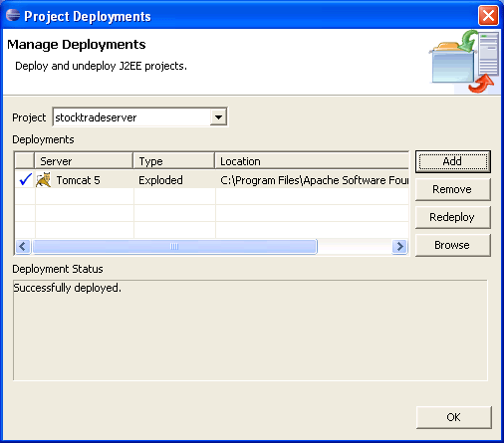Click the Tomcat cat icon in deployments row
The width and height of the screenshot is (504, 443).
coord(44,180)
